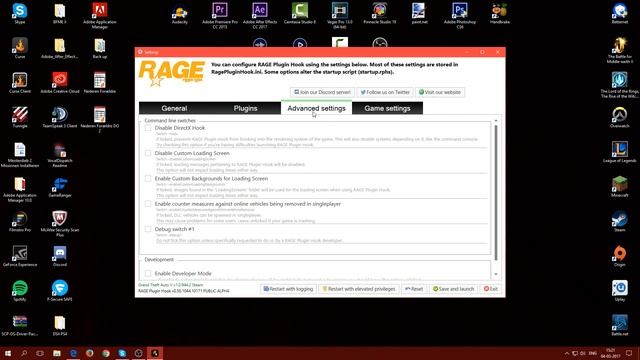
Task: Switch to the General tab
Action: pyautogui.click(x=174, y=108)
